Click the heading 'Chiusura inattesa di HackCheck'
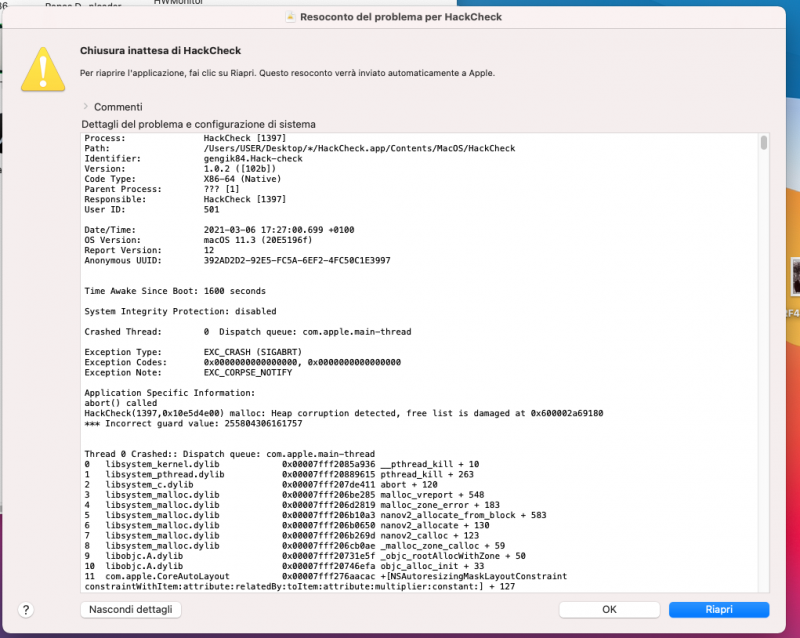 (x=160, y=51)
